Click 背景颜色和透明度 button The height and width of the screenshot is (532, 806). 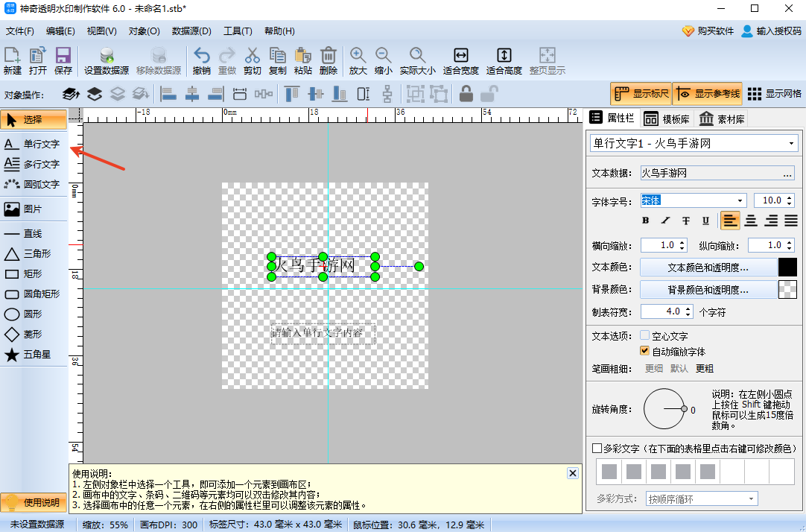[708, 289]
